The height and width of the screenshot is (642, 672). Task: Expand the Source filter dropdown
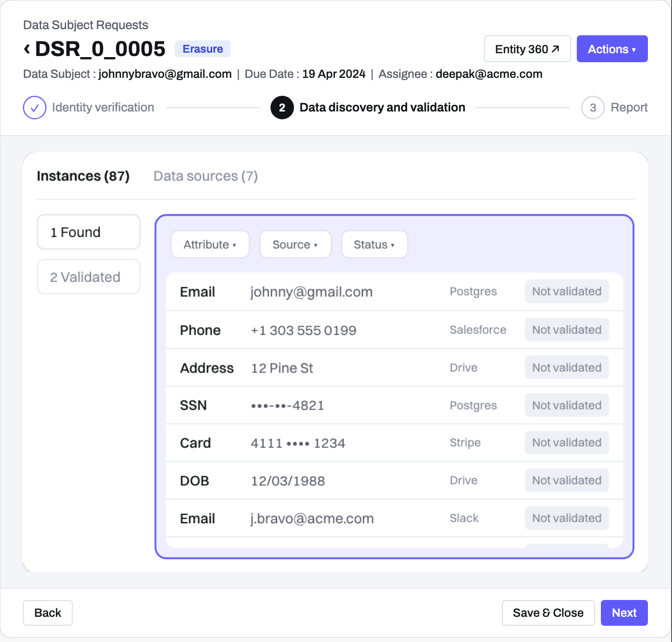point(295,245)
